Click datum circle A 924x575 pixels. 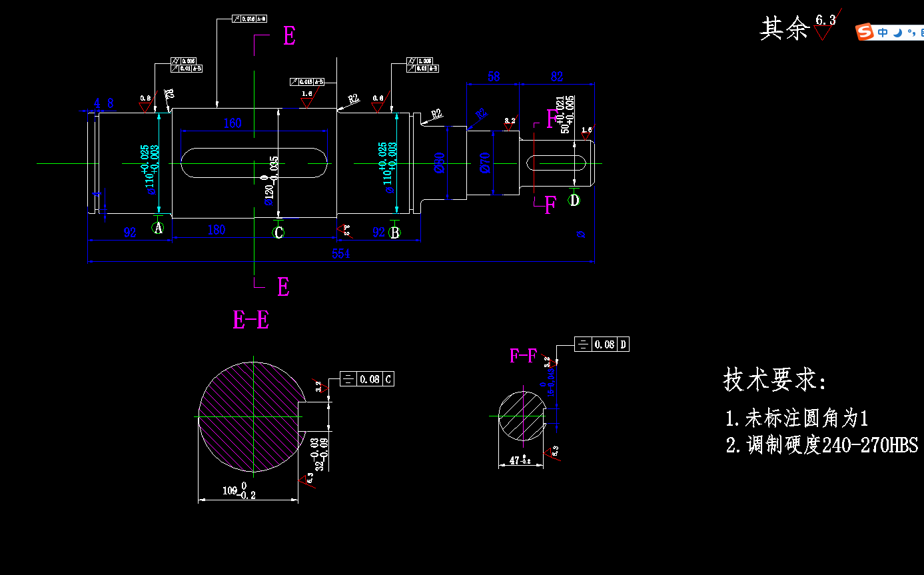158,228
